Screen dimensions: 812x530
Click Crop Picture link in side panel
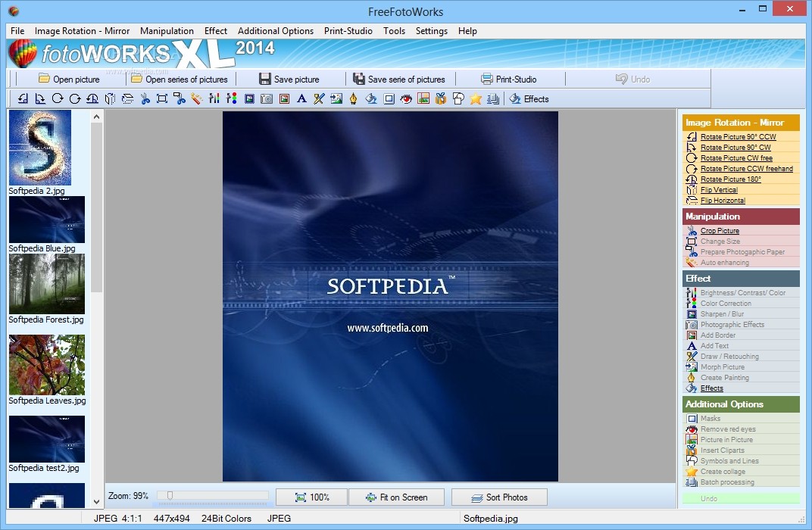pyautogui.click(x=720, y=231)
